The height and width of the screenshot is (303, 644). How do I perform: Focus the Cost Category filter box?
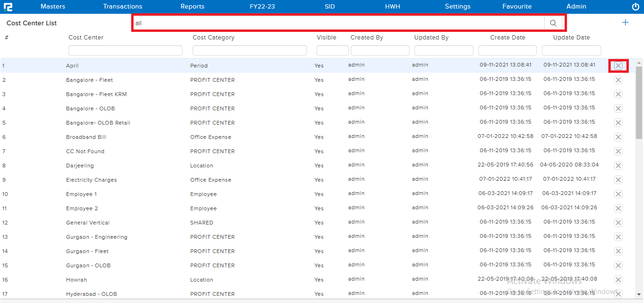[250, 50]
